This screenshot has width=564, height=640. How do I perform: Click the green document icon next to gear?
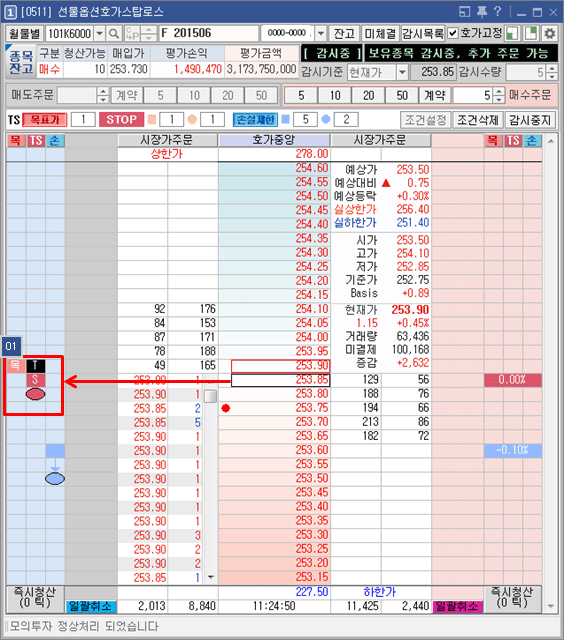pos(531,33)
